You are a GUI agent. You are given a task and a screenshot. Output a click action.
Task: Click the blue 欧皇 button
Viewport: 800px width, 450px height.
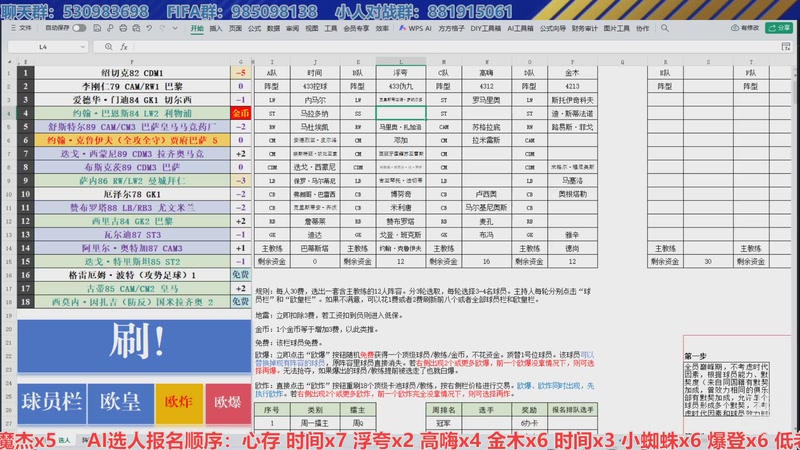120,403
